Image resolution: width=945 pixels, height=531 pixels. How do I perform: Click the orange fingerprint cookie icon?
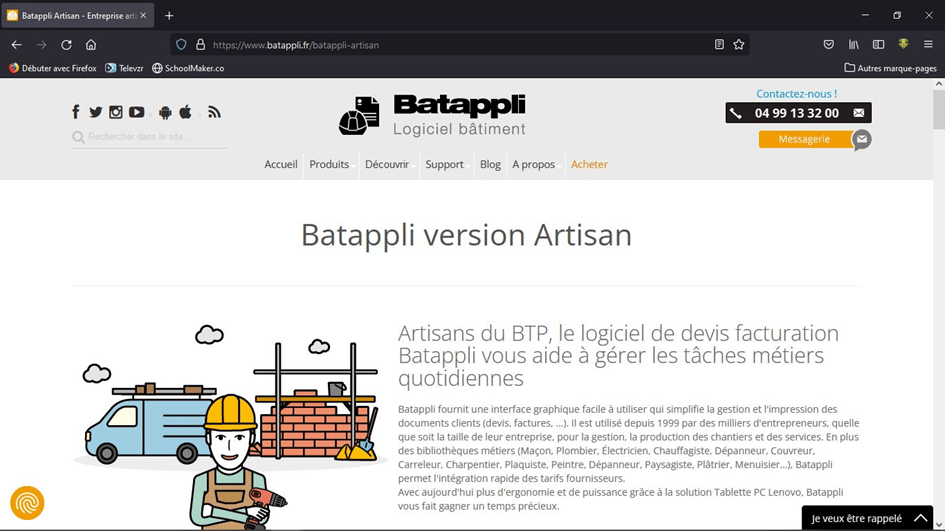click(27, 503)
